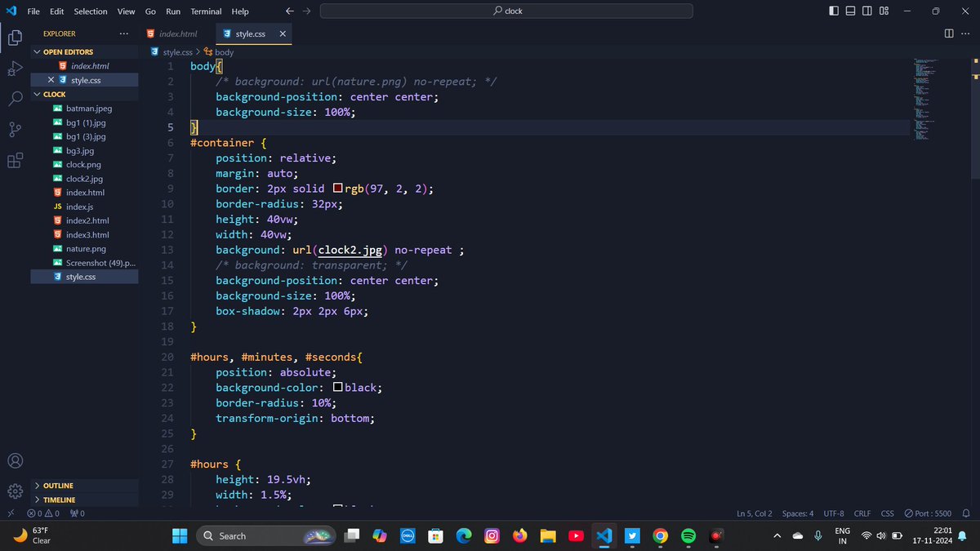Open Google Chrome from the taskbar

tap(661, 535)
